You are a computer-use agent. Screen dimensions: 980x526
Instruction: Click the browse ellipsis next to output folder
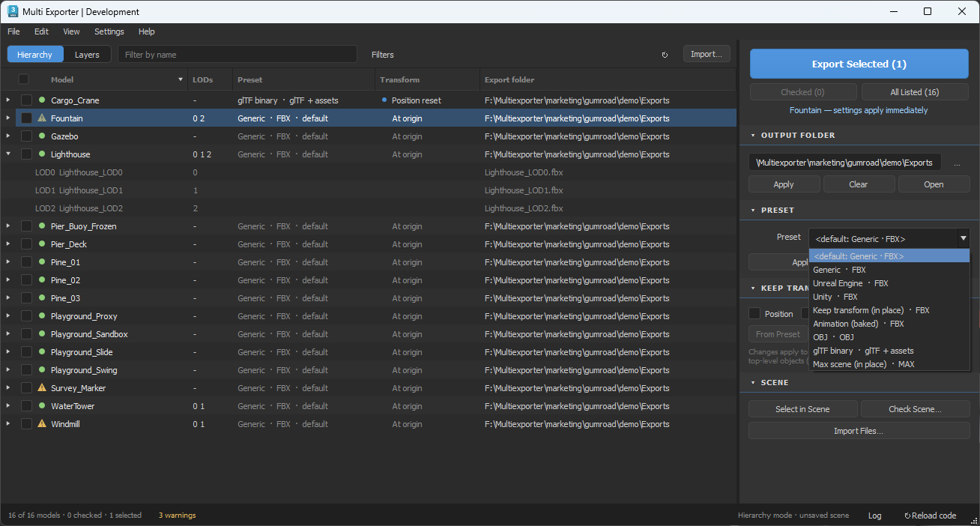(x=957, y=163)
